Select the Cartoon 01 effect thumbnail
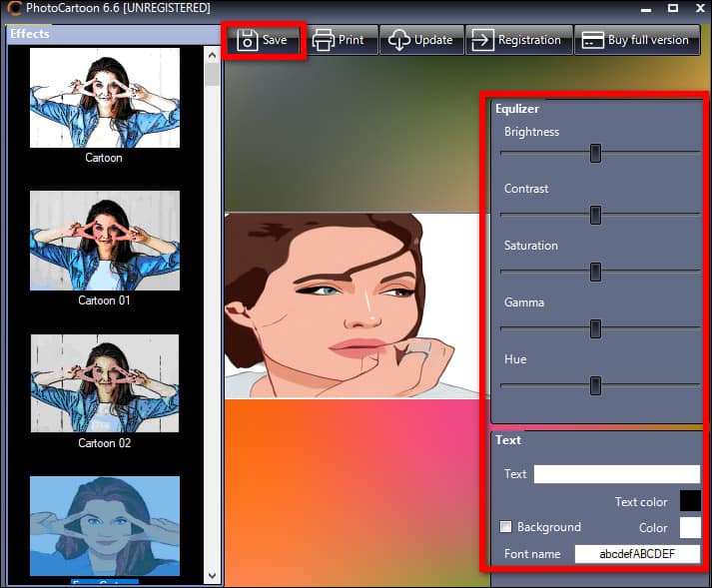Viewport: 712px width, 588px height. click(x=105, y=241)
